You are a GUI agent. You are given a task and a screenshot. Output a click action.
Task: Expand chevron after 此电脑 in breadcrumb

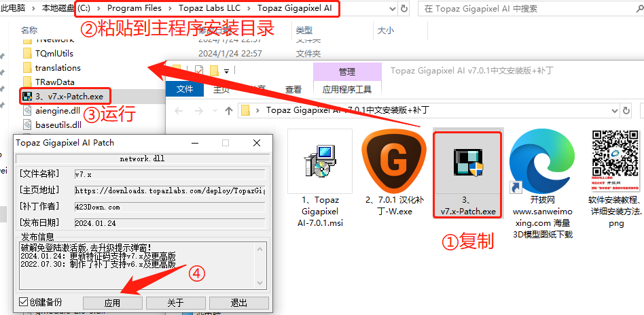pyautogui.click(x=33, y=8)
